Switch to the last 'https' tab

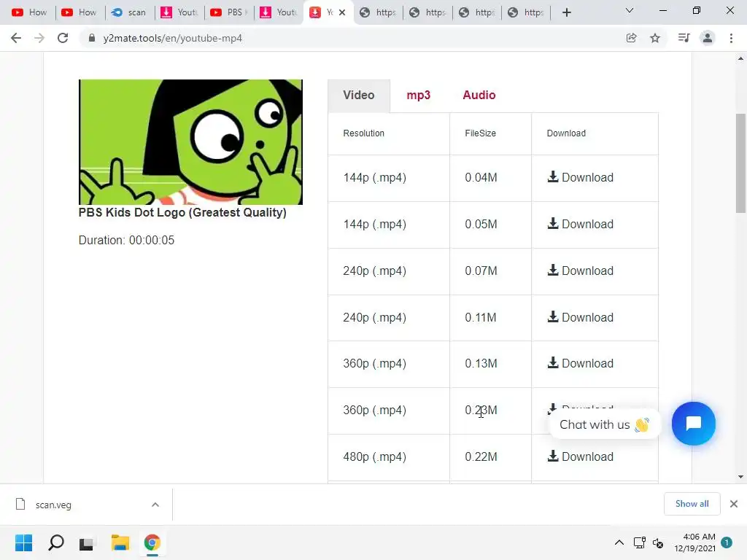pyautogui.click(x=526, y=12)
